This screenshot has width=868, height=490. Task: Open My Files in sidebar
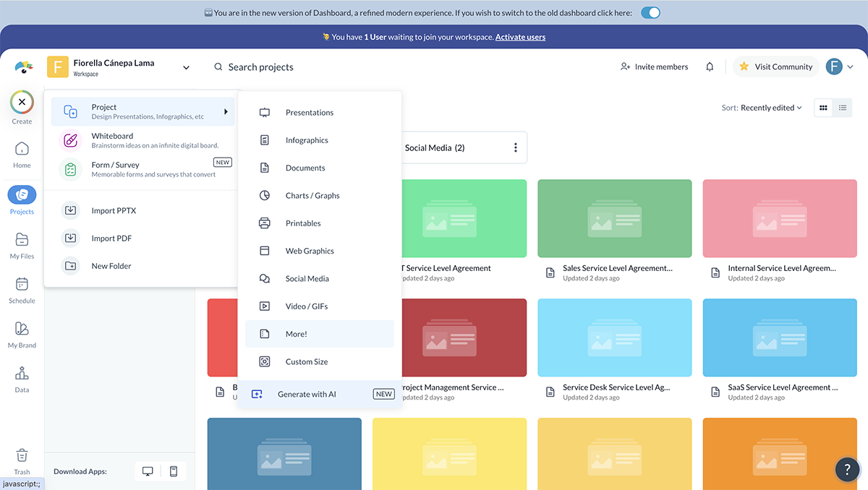(22, 245)
